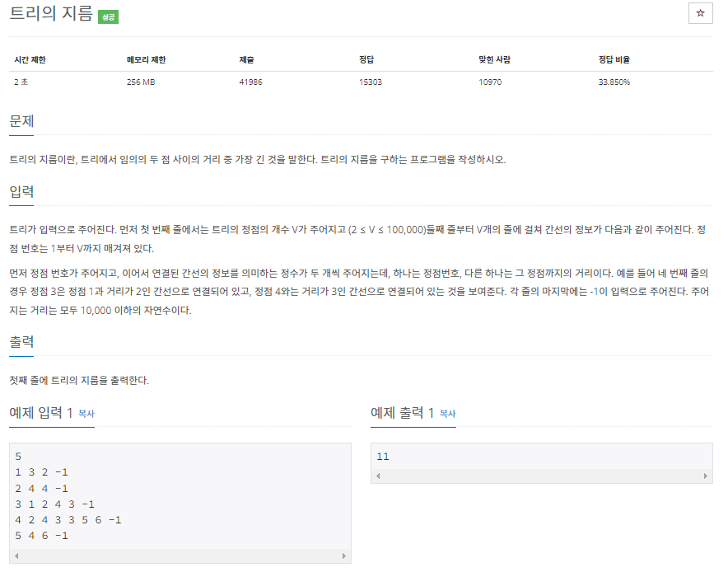Click inside the sample input code box
This screenshot has height=572, width=728.
click(x=180, y=496)
